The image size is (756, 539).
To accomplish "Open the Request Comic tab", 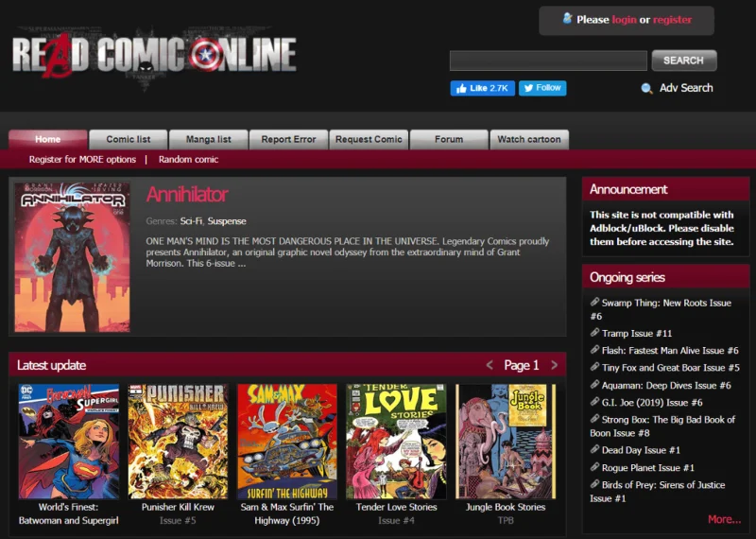I will (369, 139).
